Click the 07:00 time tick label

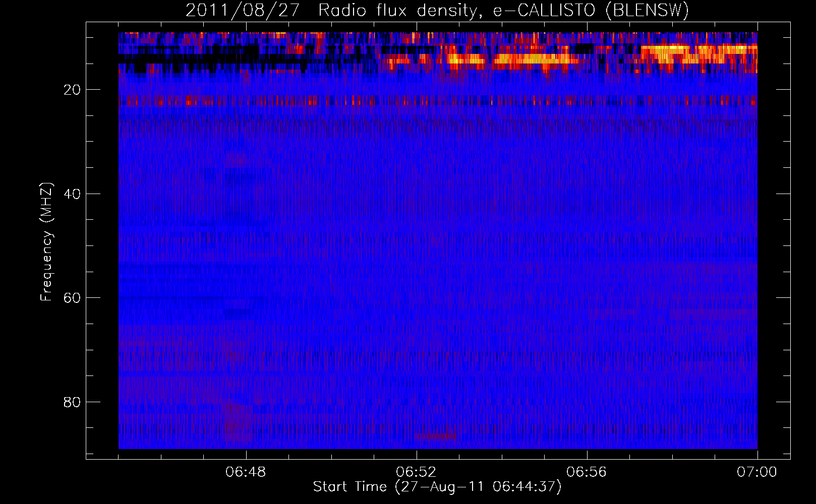[x=757, y=472]
